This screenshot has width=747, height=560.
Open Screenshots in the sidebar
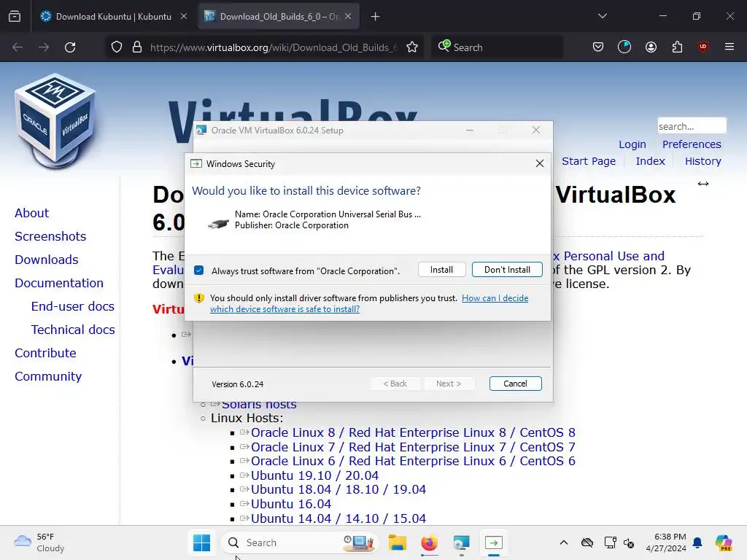(x=50, y=236)
